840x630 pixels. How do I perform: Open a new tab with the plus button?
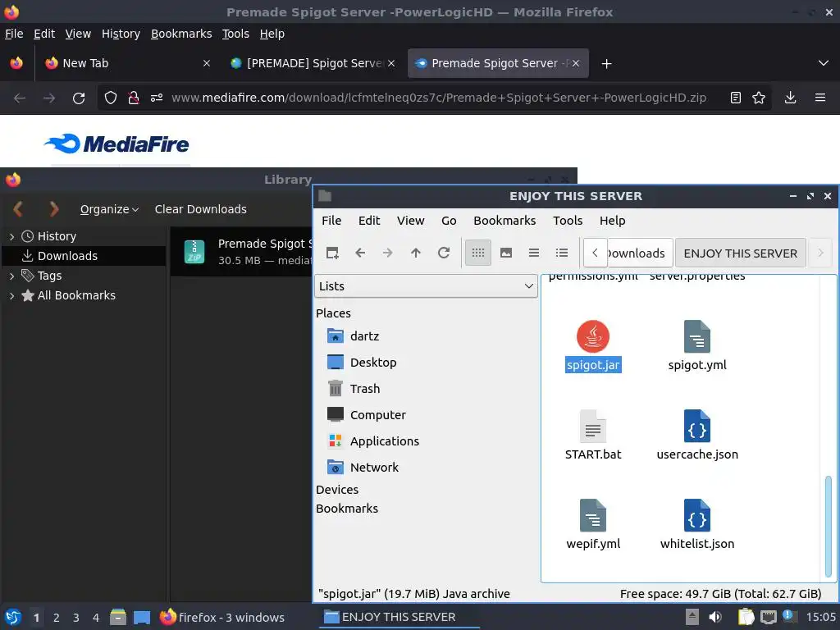606,64
